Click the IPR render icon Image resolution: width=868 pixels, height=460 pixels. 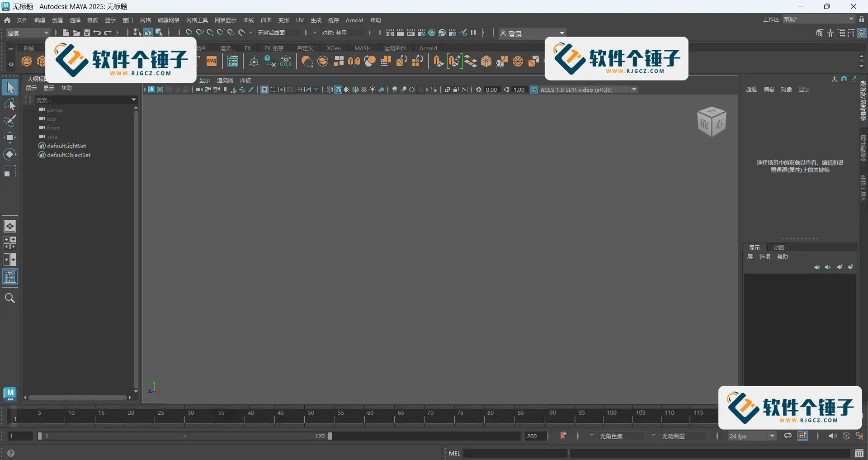411,33
